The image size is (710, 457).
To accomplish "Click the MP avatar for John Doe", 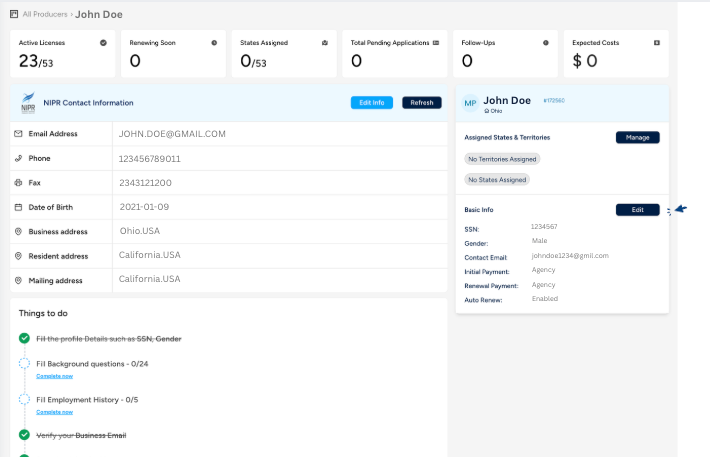I will point(470,103).
